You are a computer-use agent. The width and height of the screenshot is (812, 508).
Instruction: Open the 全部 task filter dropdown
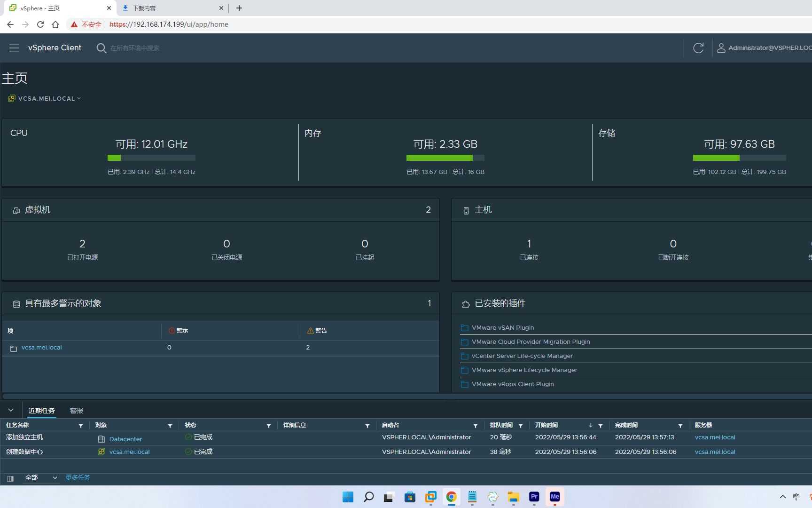41,478
